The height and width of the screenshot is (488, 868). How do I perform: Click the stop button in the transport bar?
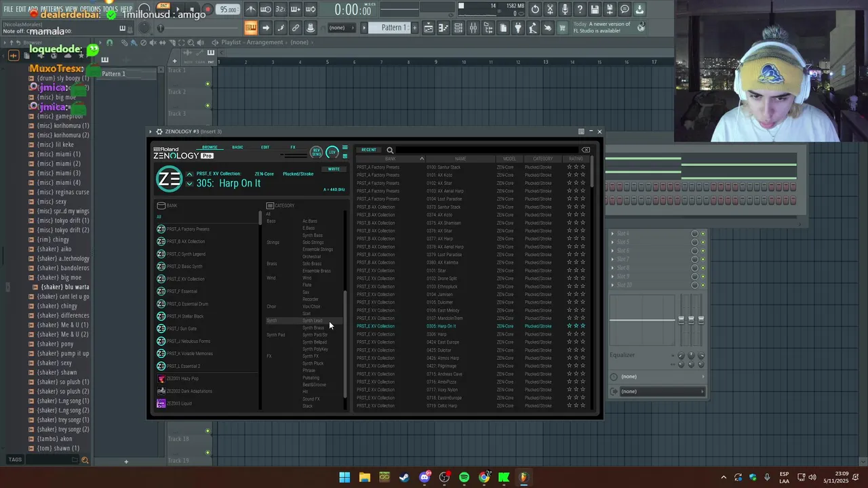(192, 9)
